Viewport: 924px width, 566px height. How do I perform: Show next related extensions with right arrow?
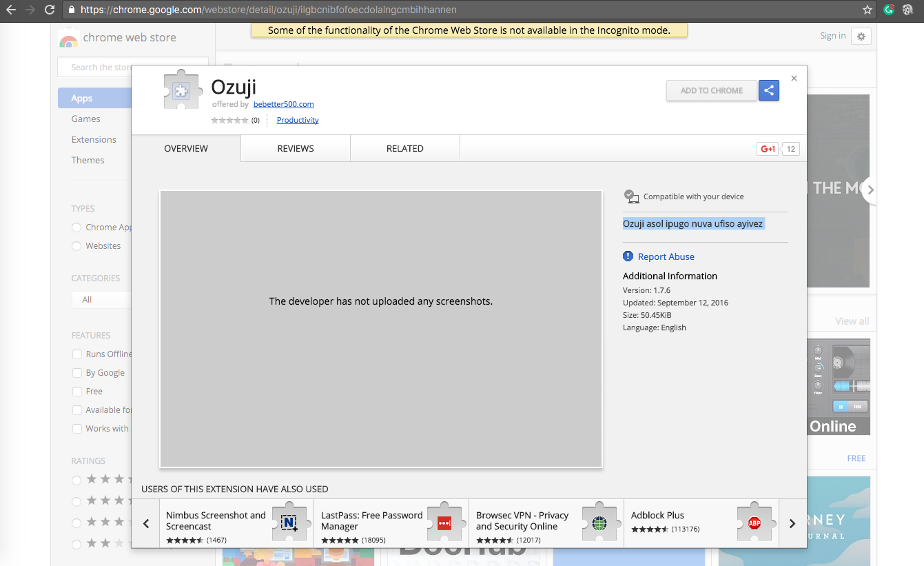point(792,524)
